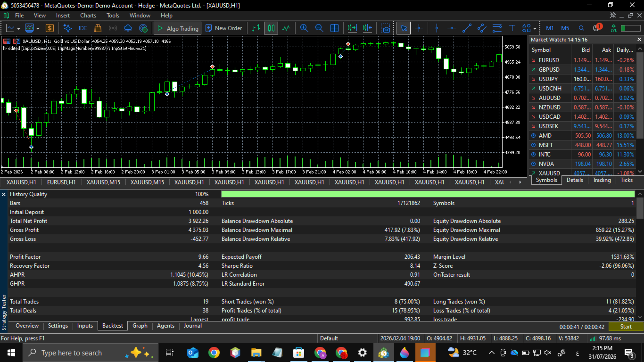Expand the shapes objects dropdown

(535, 28)
